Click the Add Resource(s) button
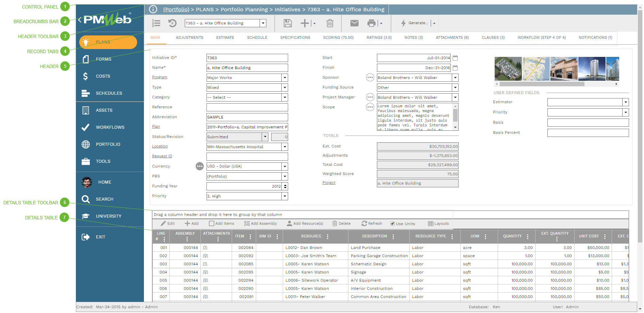This screenshot has height=313, width=644. (305, 224)
